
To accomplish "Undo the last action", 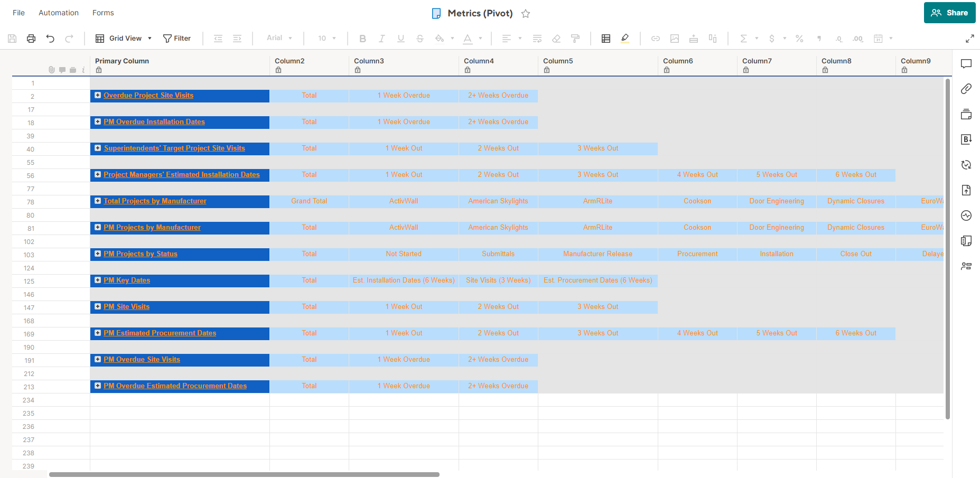I will click(50, 39).
